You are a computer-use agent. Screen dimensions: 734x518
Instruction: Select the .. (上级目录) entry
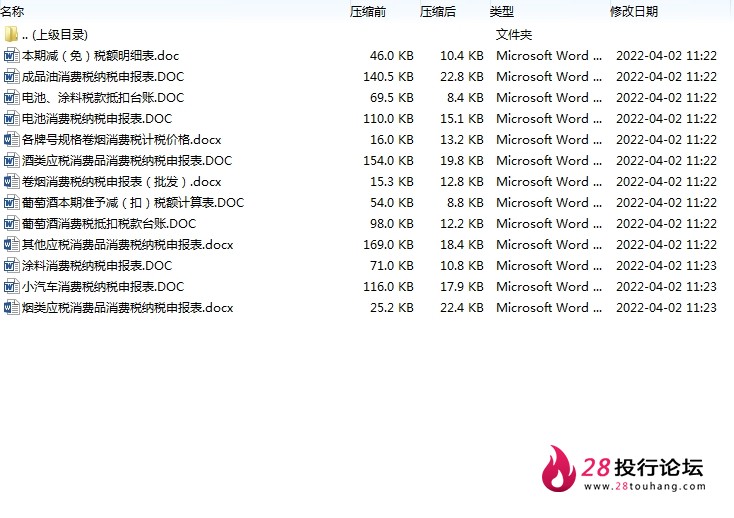coord(55,35)
